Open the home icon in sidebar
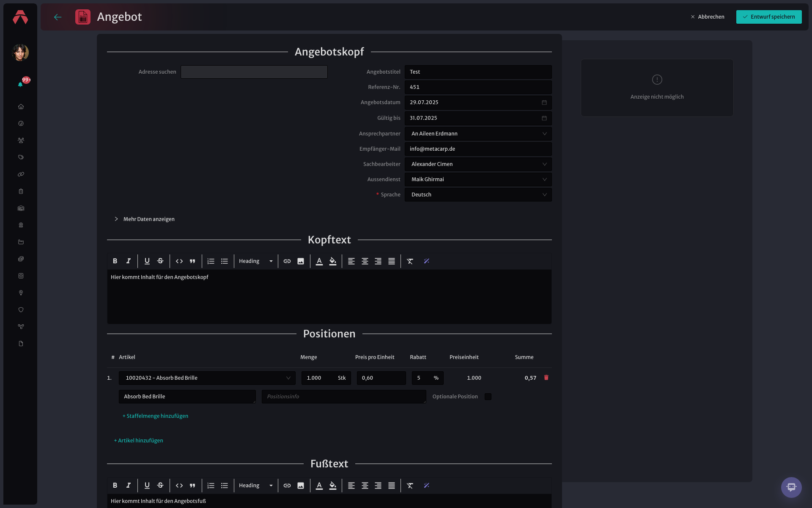This screenshot has width=812, height=508. [21, 107]
